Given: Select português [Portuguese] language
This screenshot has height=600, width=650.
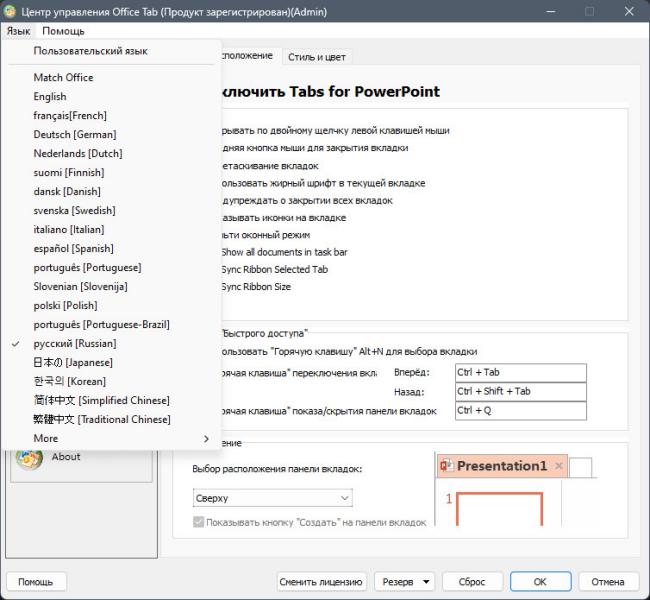Looking at the screenshot, I should tap(111, 268).
